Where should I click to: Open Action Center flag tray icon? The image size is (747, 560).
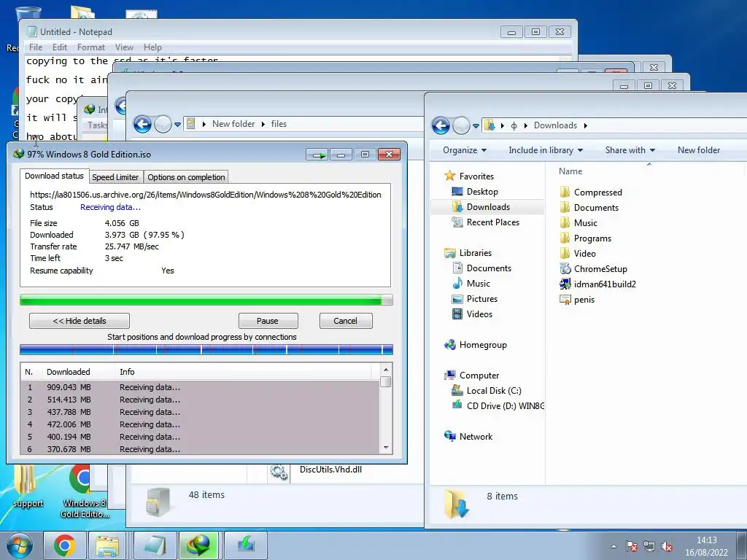pyautogui.click(x=631, y=546)
